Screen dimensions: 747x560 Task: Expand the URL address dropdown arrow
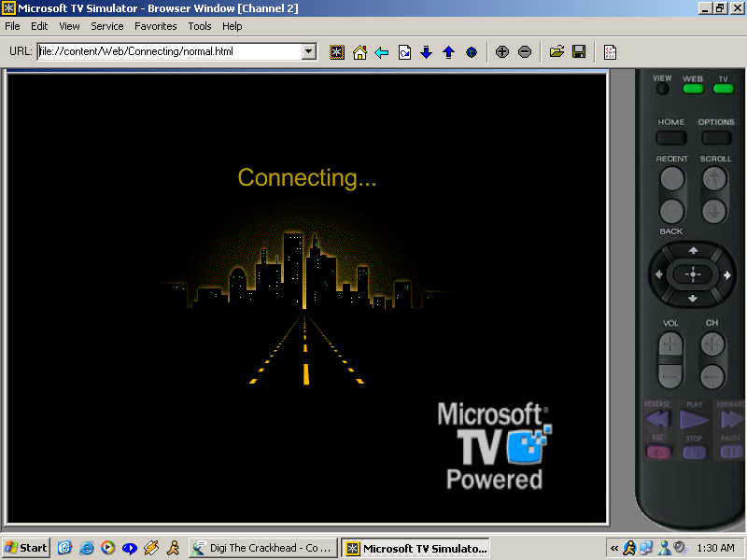pyautogui.click(x=309, y=52)
